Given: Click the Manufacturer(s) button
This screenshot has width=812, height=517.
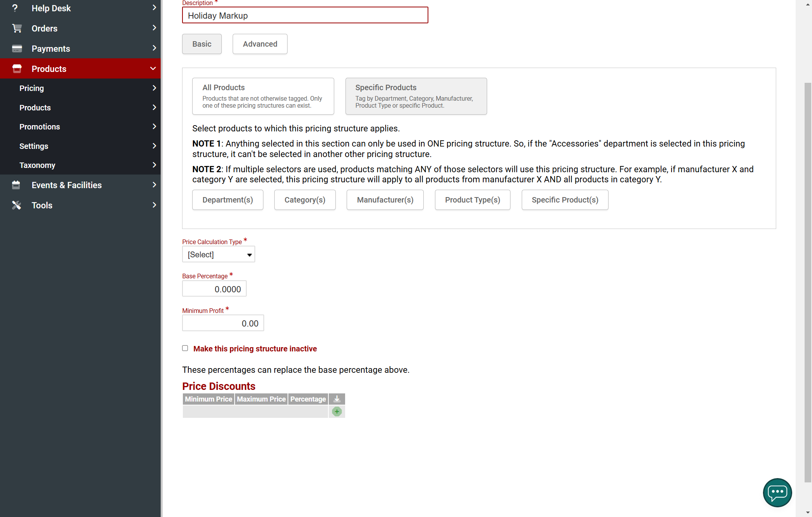Looking at the screenshot, I should (x=385, y=200).
